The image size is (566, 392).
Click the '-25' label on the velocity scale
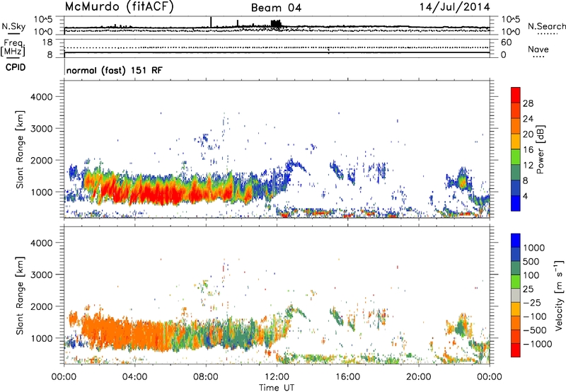point(532,303)
